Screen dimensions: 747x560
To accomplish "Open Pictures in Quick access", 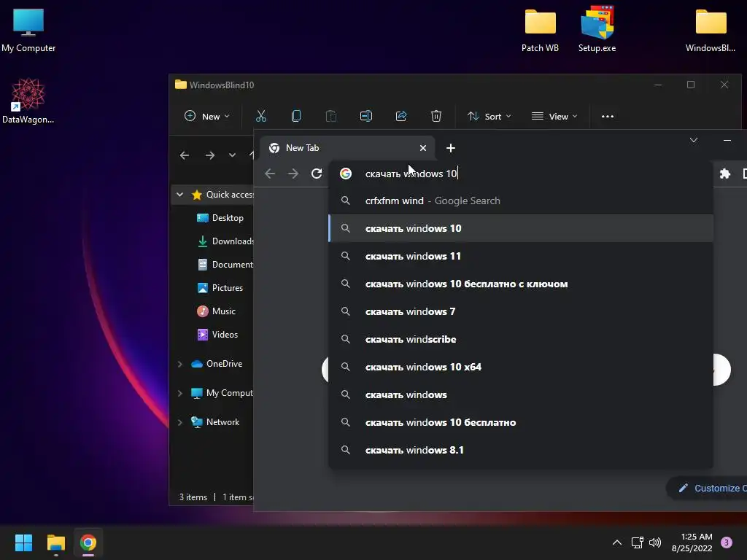I will [x=220, y=288].
